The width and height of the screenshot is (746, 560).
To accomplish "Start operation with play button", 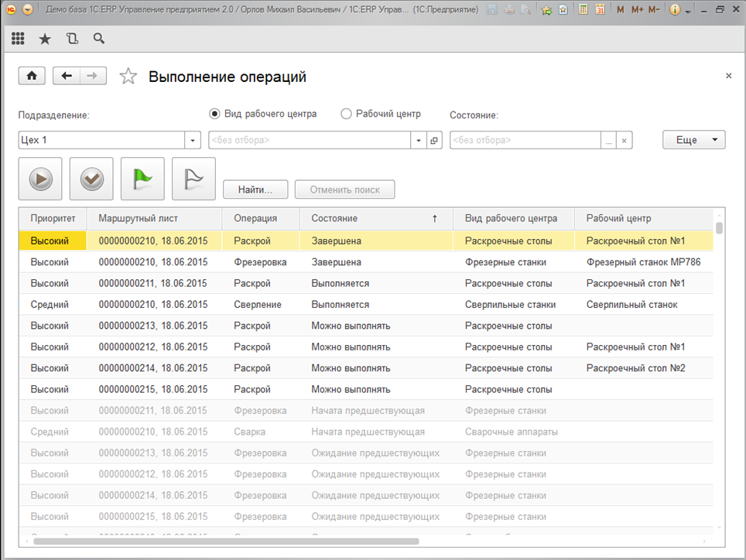I will click(40, 179).
